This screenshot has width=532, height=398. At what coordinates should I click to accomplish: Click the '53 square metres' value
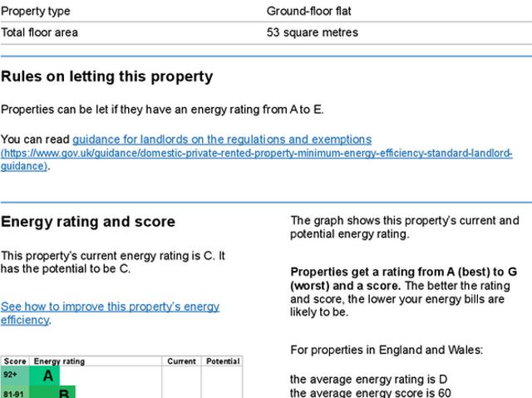[312, 32]
